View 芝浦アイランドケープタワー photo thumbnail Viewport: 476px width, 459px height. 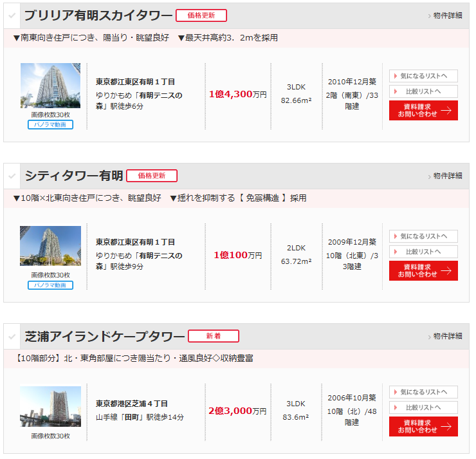50,406
